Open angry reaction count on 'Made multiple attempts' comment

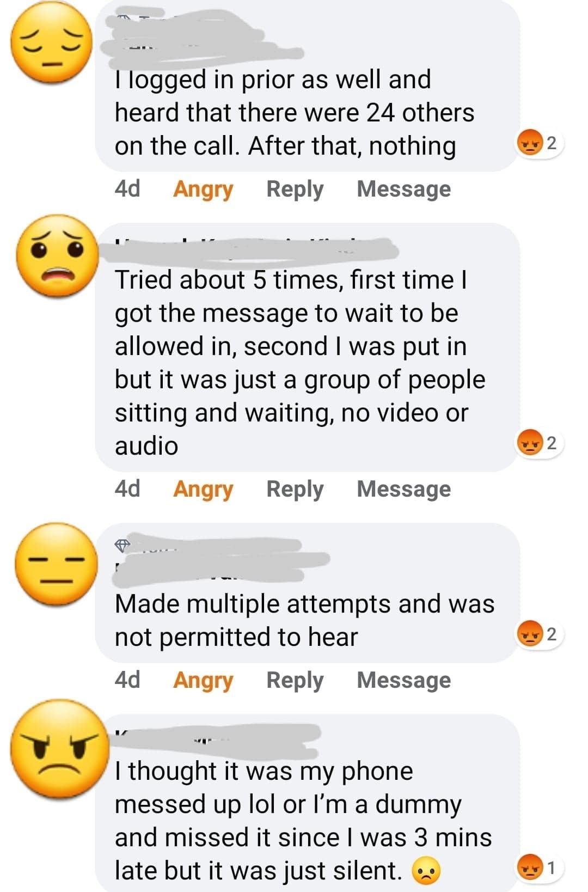point(540,634)
